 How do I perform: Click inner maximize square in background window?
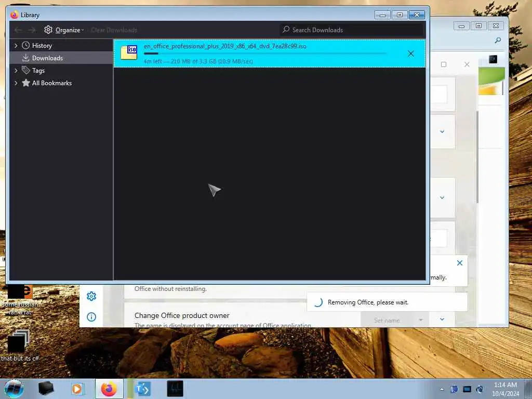pyautogui.click(x=444, y=64)
